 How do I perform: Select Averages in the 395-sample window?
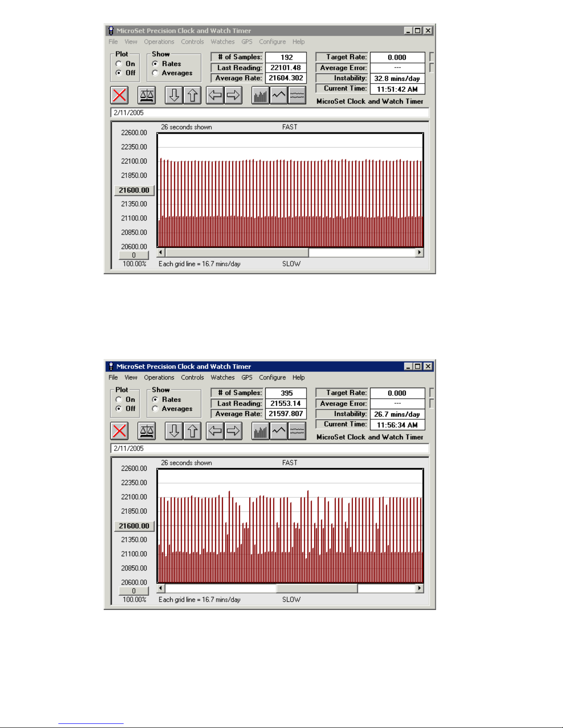pos(155,409)
